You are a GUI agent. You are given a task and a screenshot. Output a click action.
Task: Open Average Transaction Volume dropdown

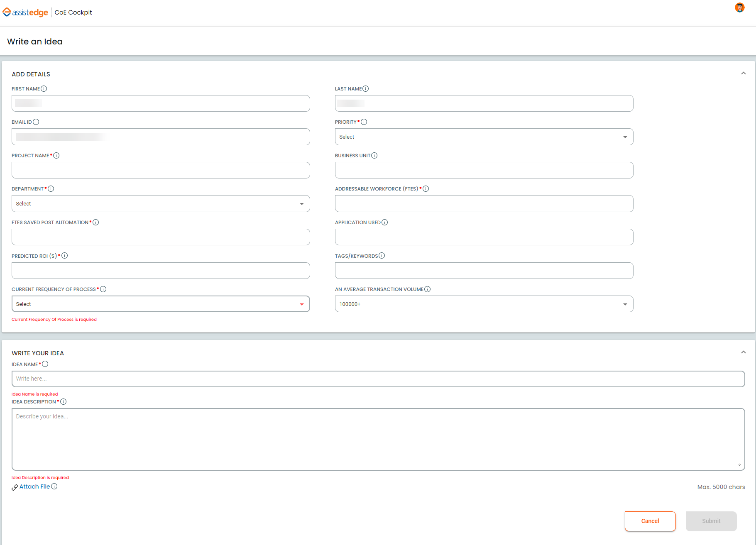(484, 304)
